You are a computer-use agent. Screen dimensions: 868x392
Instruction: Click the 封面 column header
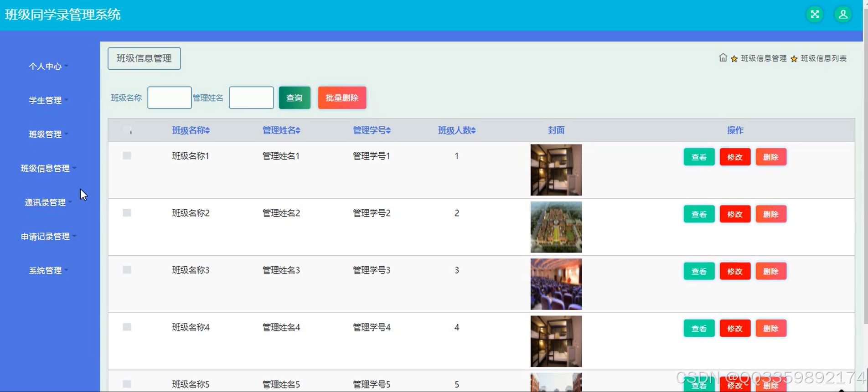tap(556, 130)
